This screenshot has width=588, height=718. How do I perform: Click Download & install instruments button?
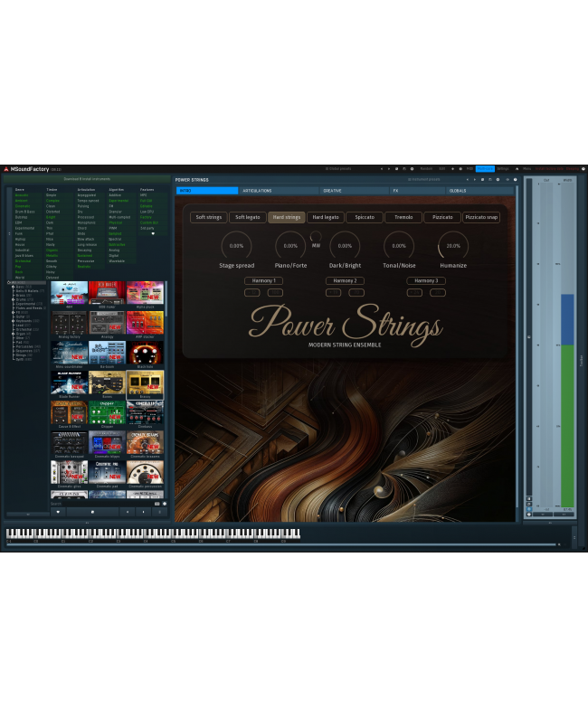(87, 179)
